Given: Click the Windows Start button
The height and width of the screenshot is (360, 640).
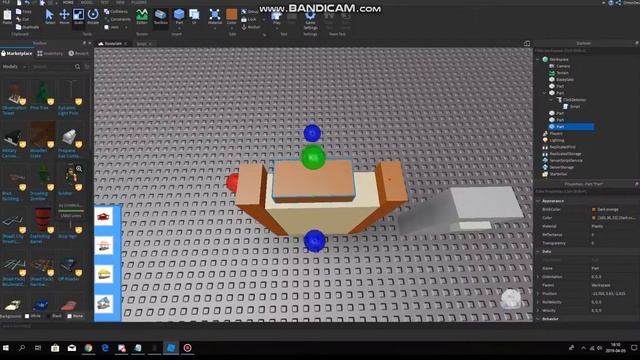Looking at the screenshot, I should click(x=6, y=348).
